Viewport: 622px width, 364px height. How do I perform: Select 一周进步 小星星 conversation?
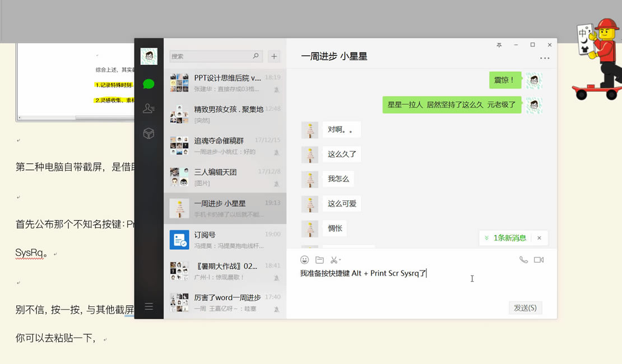[225, 208]
